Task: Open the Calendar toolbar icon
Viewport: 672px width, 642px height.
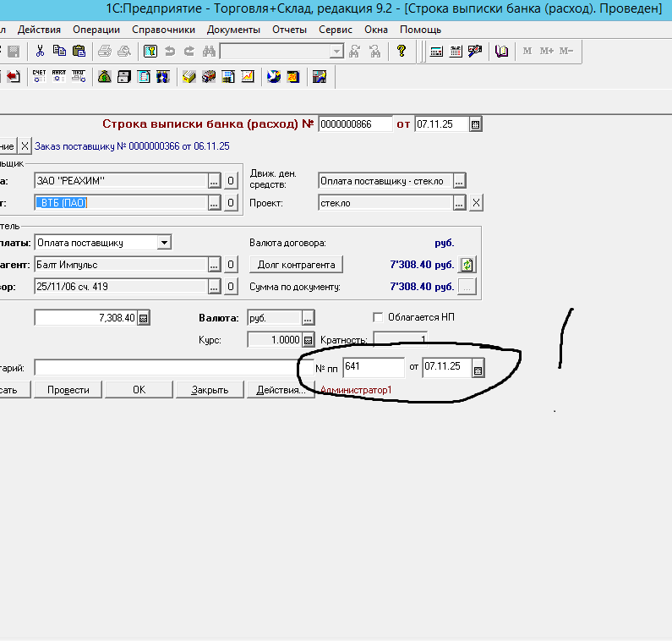Action: [x=456, y=52]
